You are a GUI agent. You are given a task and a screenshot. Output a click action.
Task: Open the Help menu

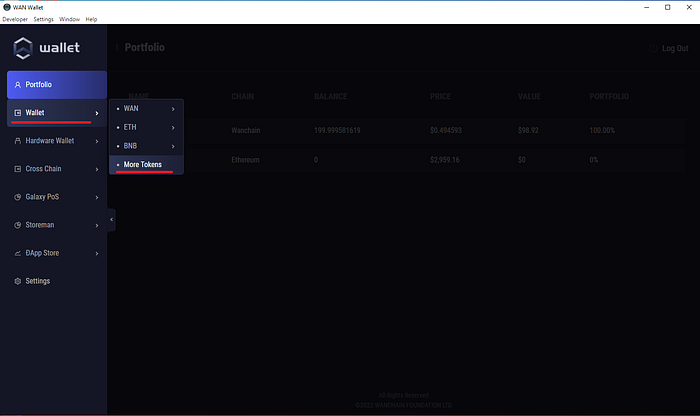tap(91, 19)
